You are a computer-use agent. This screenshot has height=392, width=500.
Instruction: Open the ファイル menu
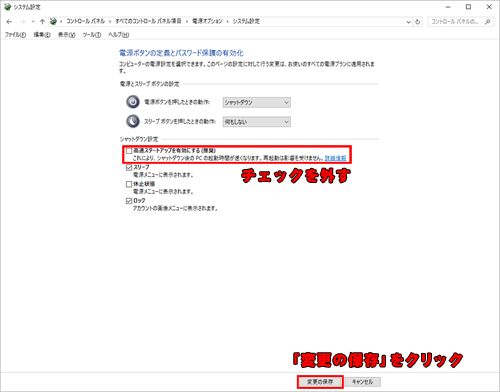click(15, 35)
